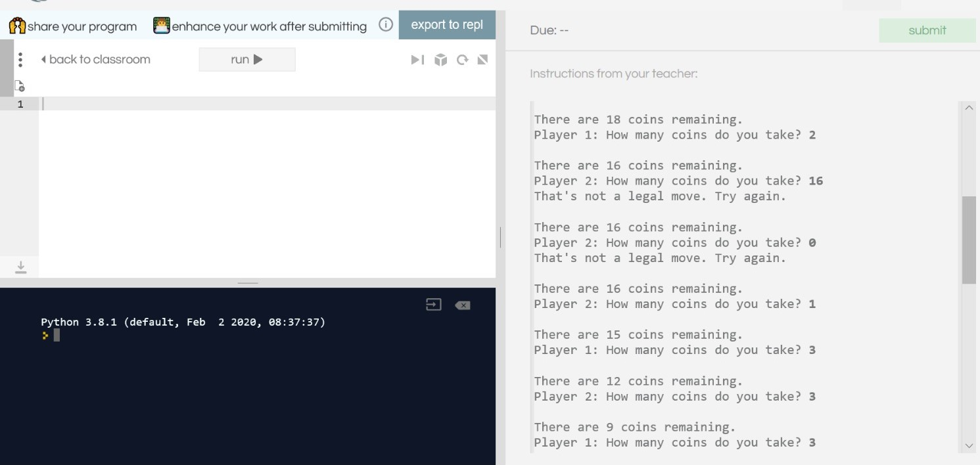The image size is (980, 465).
Task: Click instructions scrollbar up arrow
Action: (x=969, y=108)
